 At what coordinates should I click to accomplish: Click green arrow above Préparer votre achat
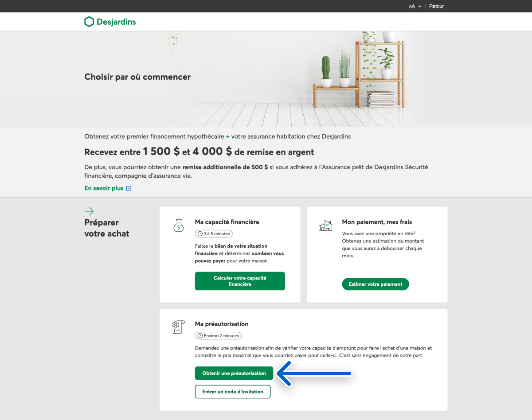(89, 211)
